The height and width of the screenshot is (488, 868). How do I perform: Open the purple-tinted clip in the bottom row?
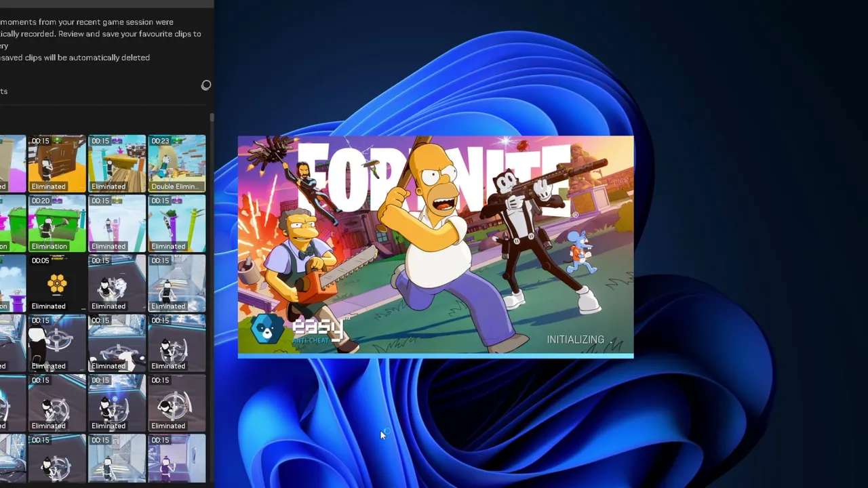click(177, 458)
